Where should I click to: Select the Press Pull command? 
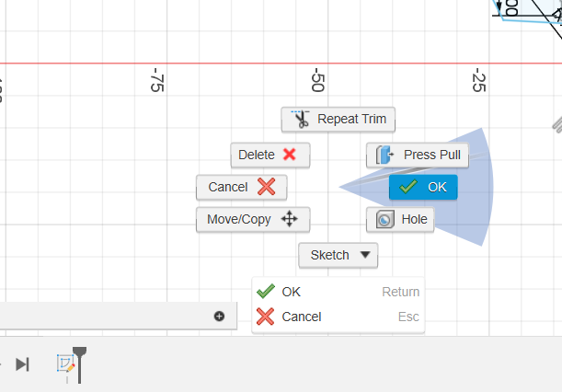(418, 155)
